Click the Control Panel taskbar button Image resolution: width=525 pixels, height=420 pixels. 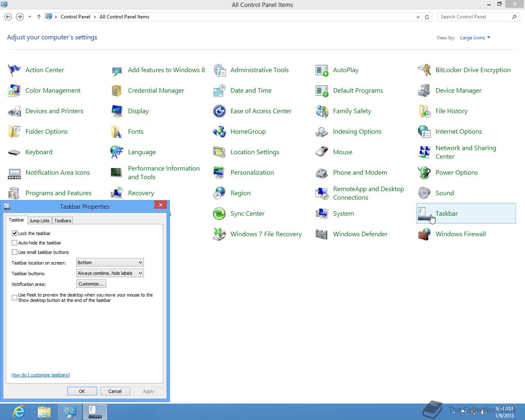click(70, 411)
